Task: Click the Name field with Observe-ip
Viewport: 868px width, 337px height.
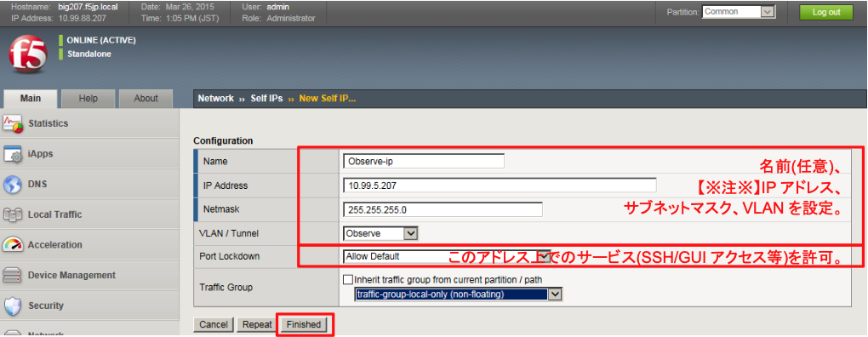Action: click(424, 161)
